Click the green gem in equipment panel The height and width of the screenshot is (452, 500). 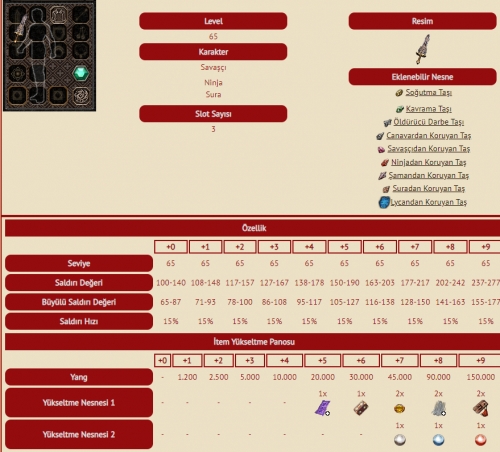coord(81,73)
